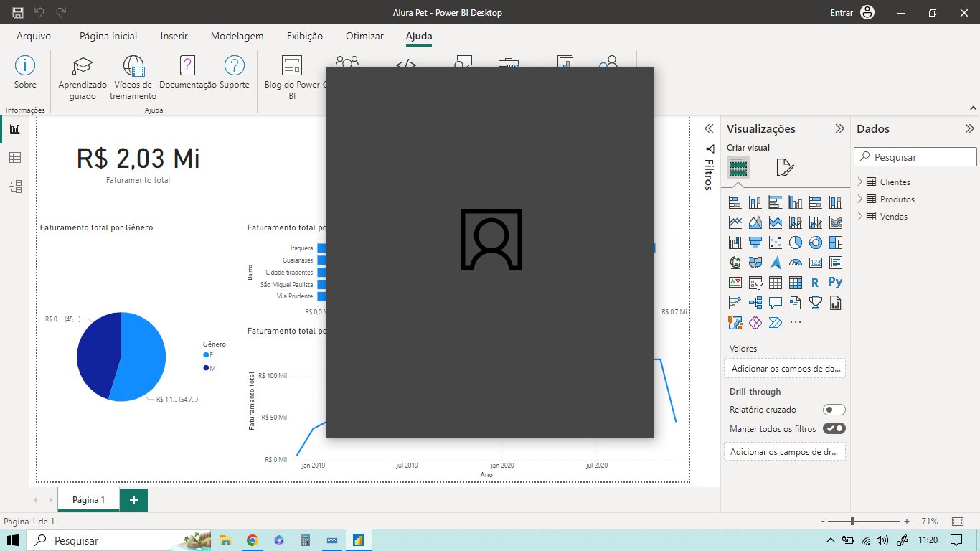Select the card 123 visual
The height and width of the screenshot is (551, 980).
(815, 263)
